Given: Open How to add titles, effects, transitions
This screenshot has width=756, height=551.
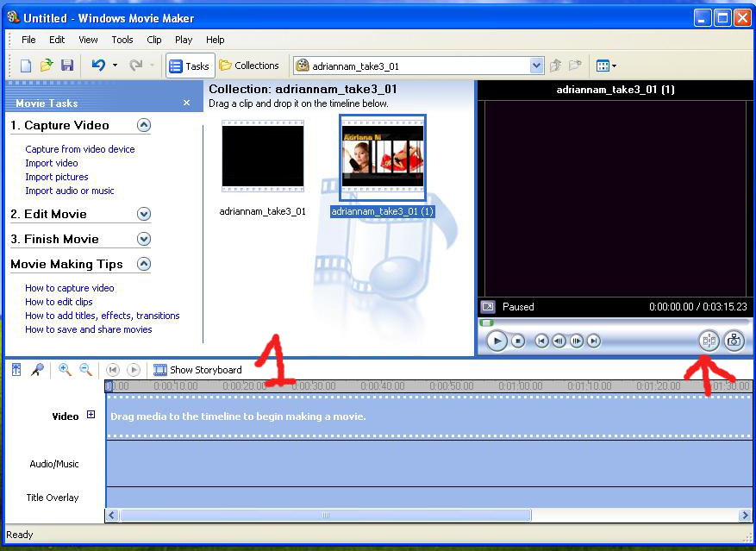Looking at the screenshot, I should coord(103,316).
